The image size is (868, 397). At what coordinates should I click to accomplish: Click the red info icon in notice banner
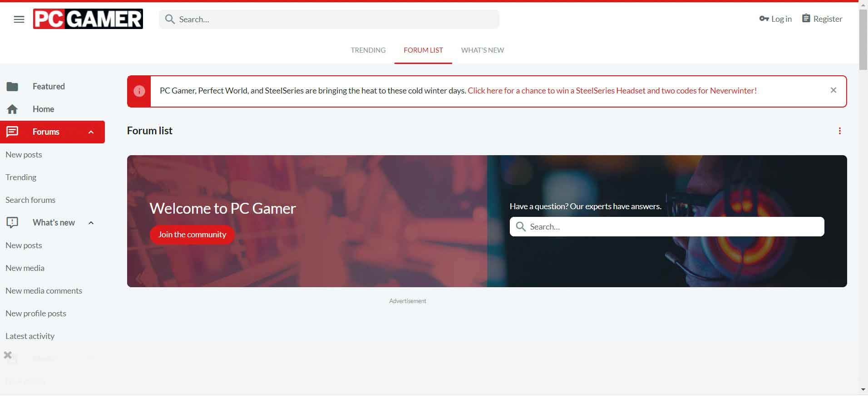[x=139, y=91]
